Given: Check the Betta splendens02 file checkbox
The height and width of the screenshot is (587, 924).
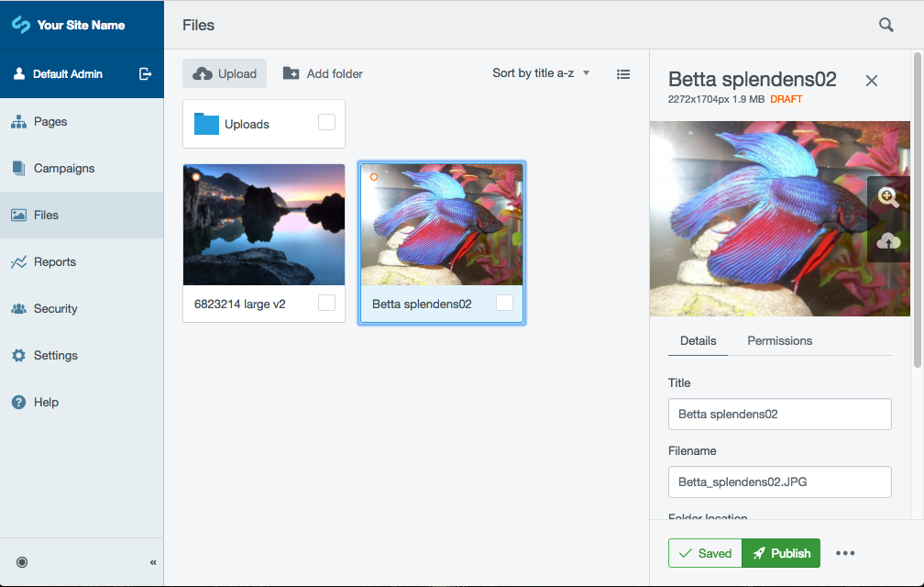Looking at the screenshot, I should (504, 303).
